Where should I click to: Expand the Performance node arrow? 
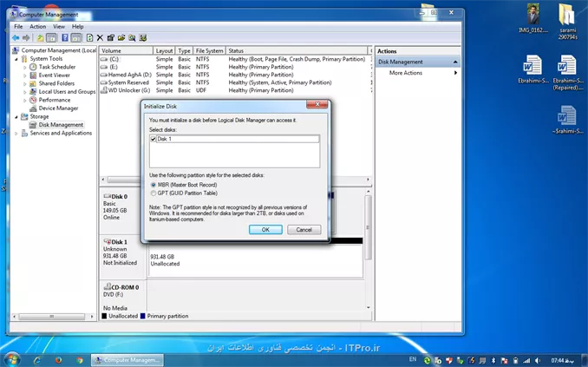[x=25, y=100]
